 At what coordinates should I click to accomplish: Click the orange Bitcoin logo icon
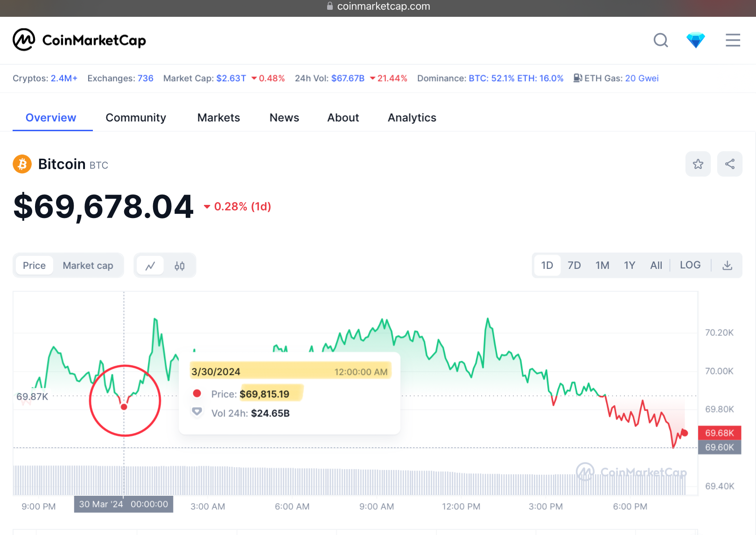click(x=22, y=164)
